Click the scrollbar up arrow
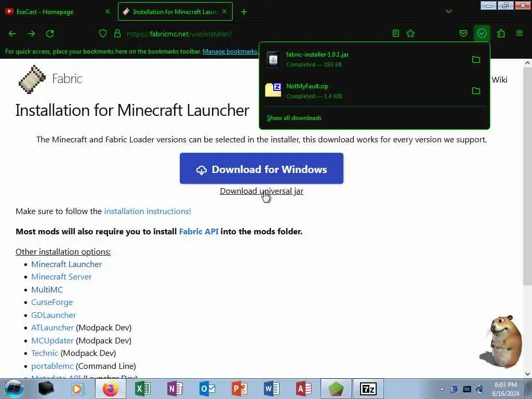The height and width of the screenshot is (399, 532). (527, 63)
